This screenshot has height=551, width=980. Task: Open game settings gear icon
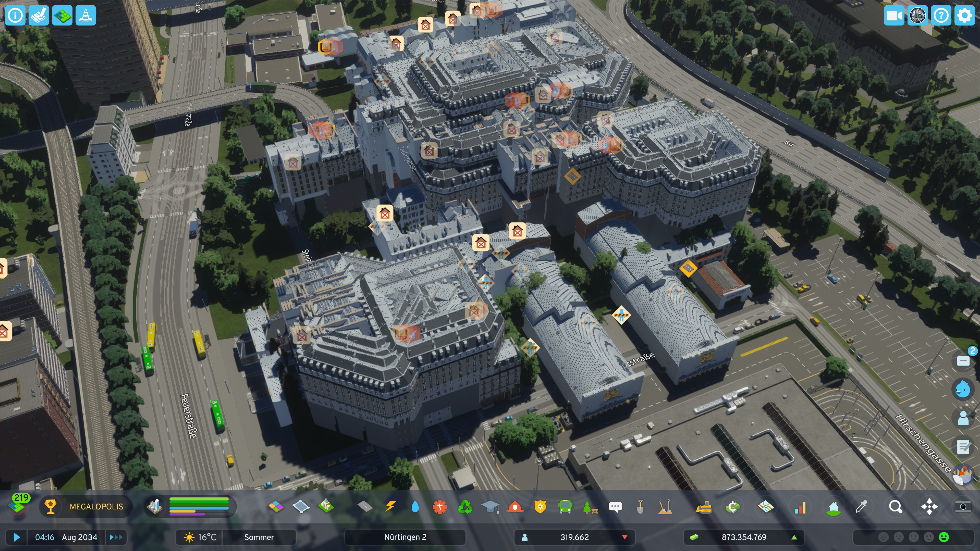(965, 16)
